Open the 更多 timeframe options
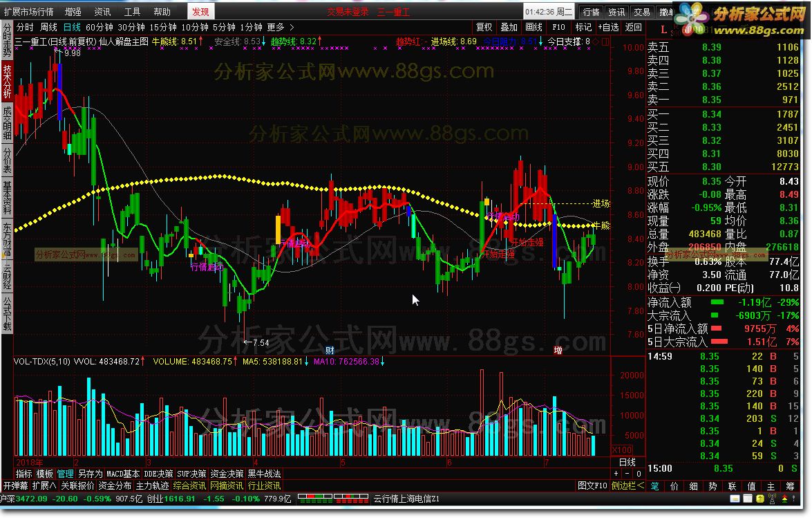 [x=276, y=27]
